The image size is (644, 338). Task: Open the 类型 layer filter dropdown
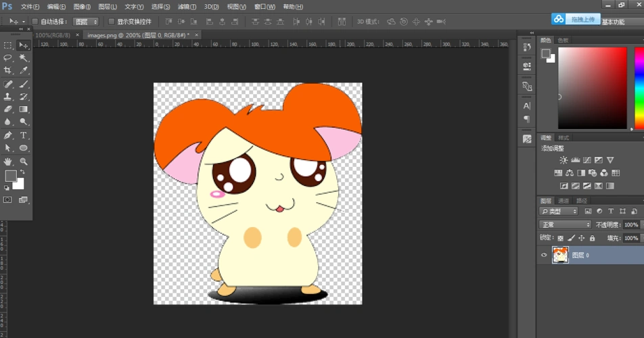559,212
